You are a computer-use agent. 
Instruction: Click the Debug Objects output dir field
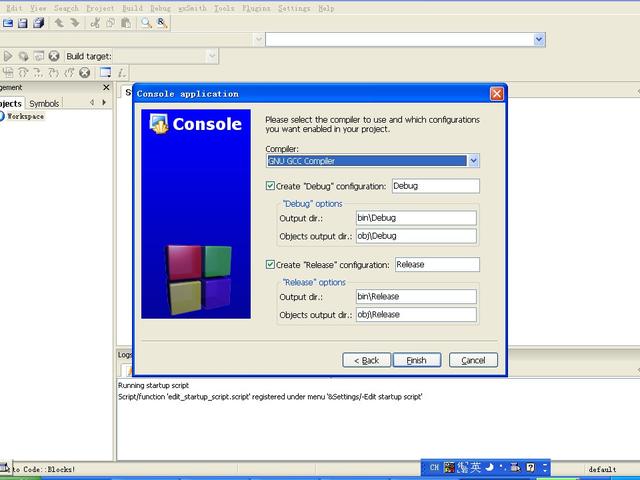[416, 236]
